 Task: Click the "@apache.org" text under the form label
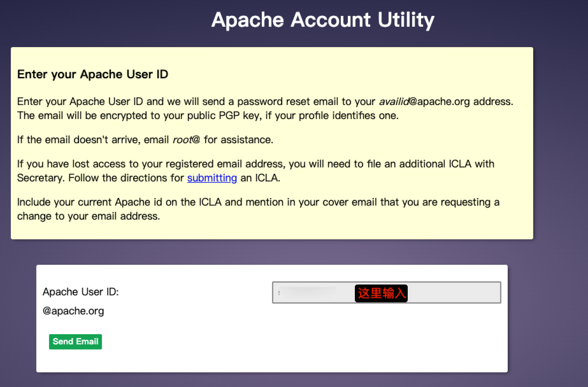(73, 311)
